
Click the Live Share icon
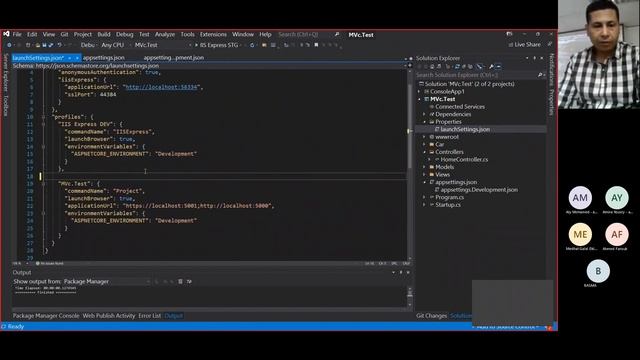511,44
